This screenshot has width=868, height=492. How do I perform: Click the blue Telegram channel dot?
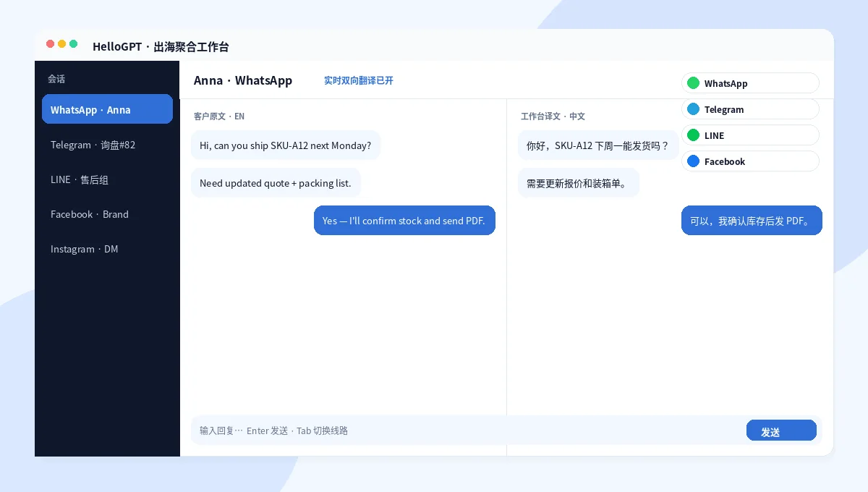(x=693, y=109)
